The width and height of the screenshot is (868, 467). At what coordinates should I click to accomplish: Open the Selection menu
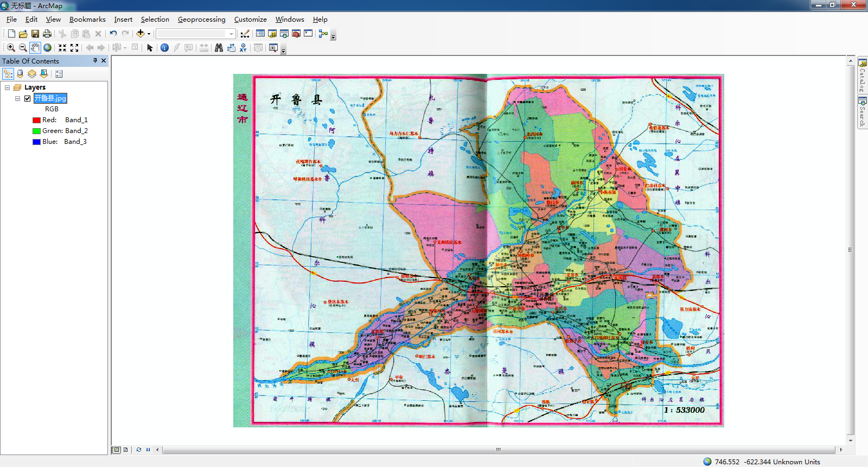pyautogui.click(x=155, y=19)
